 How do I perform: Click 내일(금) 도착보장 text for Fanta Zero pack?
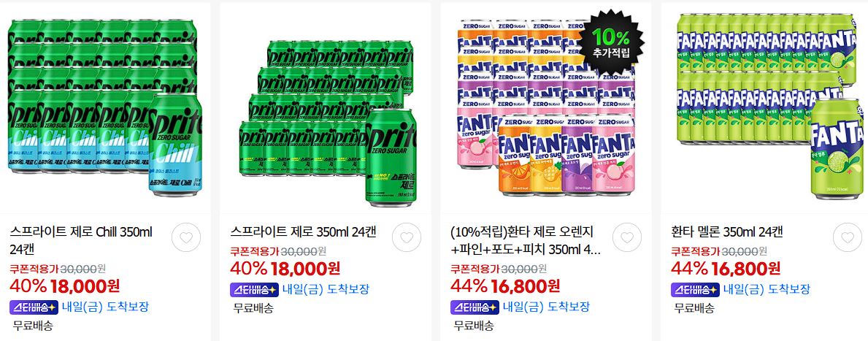tap(546, 307)
